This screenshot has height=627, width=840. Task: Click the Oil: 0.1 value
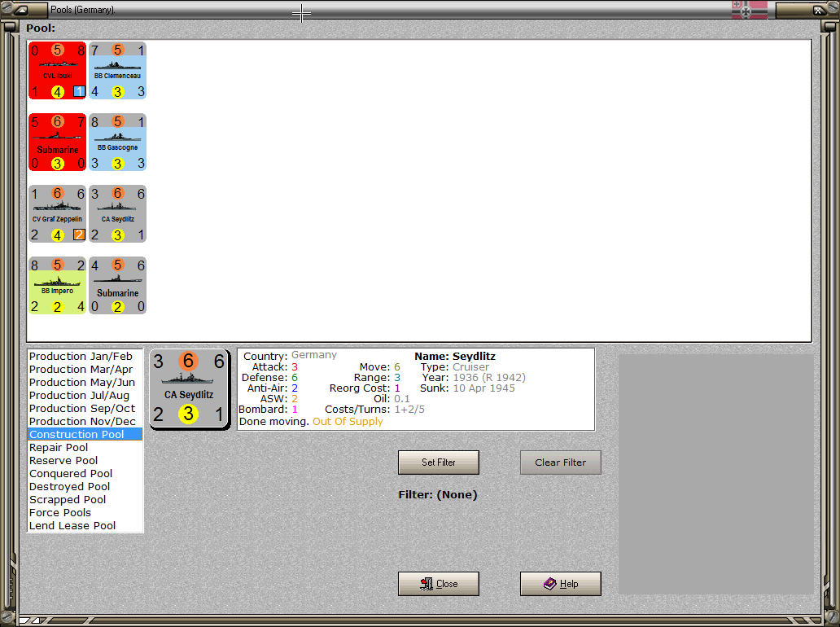click(402, 399)
